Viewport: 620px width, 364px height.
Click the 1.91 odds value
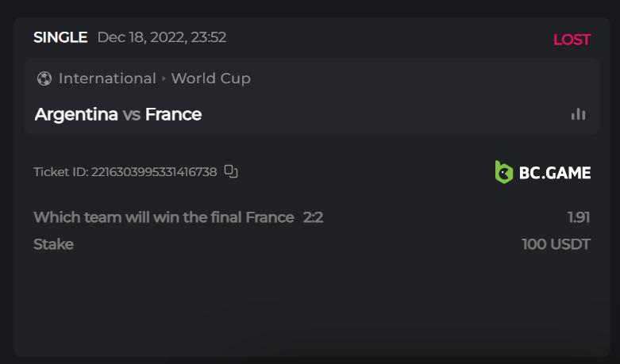click(579, 217)
